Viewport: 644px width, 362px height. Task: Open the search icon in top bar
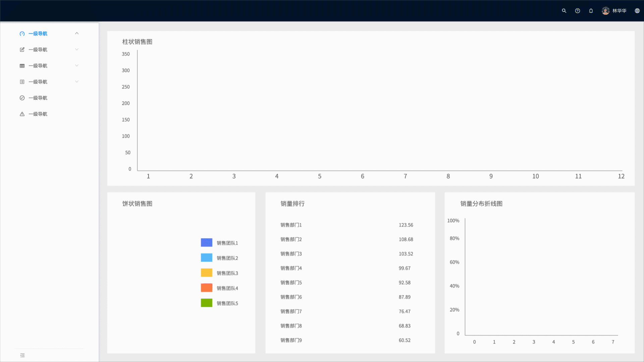[564, 11]
